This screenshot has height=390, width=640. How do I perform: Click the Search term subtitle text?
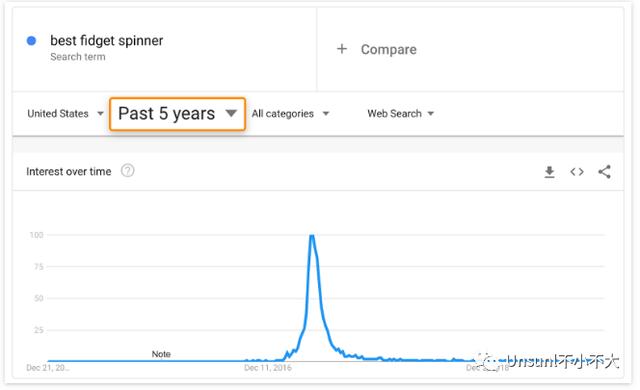(78, 57)
